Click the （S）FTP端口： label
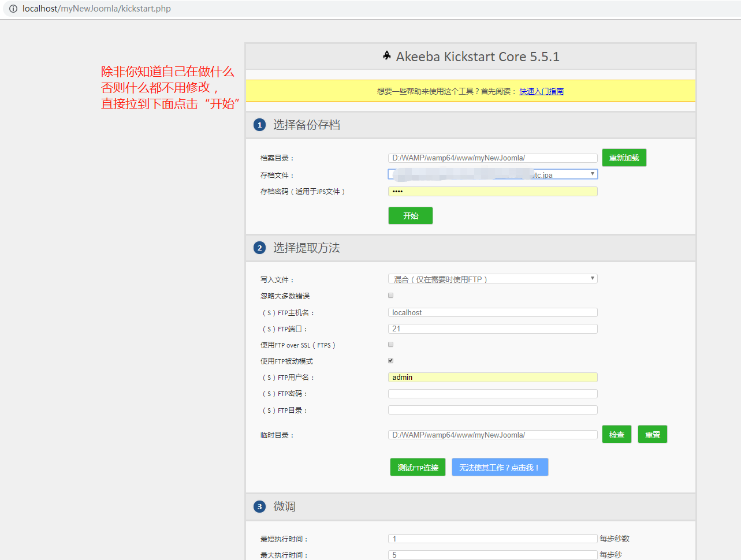Image resolution: width=741 pixels, height=560 pixels. pos(284,329)
